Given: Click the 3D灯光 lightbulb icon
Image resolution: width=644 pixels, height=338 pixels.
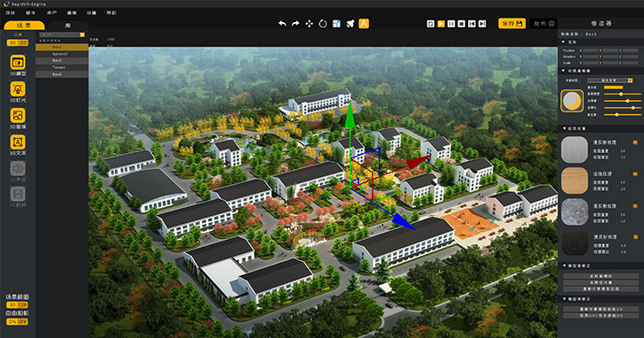Looking at the screenshot, I should tap(18, 88).
